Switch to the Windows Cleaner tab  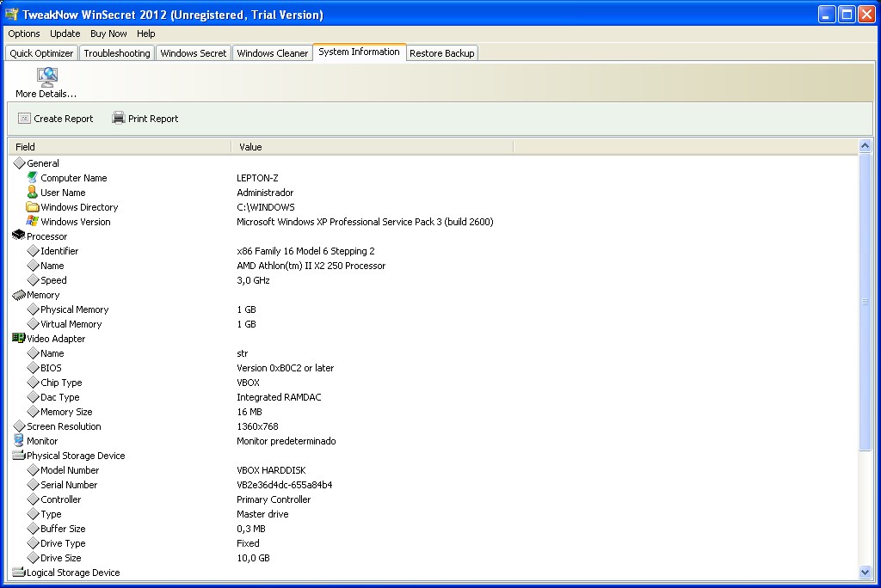[273, 52]
